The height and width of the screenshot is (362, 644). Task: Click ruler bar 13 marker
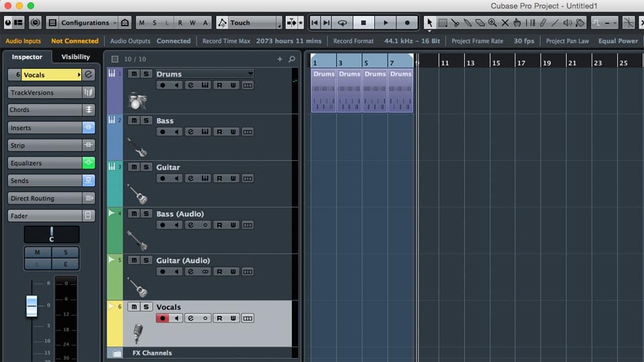click(471, 63)
